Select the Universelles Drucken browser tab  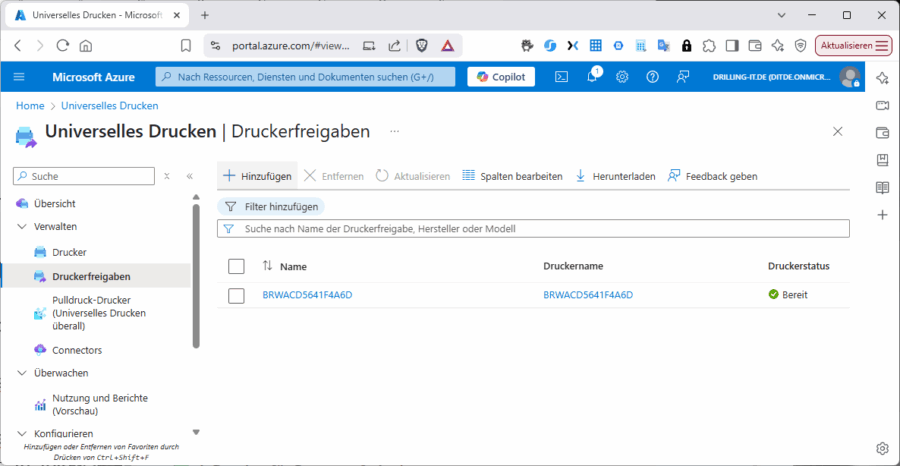(x=99, y=15)
